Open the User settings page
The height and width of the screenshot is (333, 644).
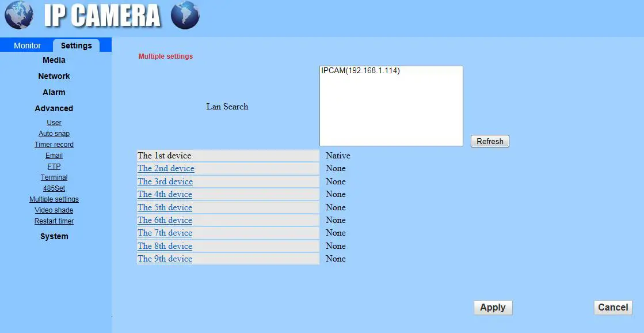click(x=54, y=122)
